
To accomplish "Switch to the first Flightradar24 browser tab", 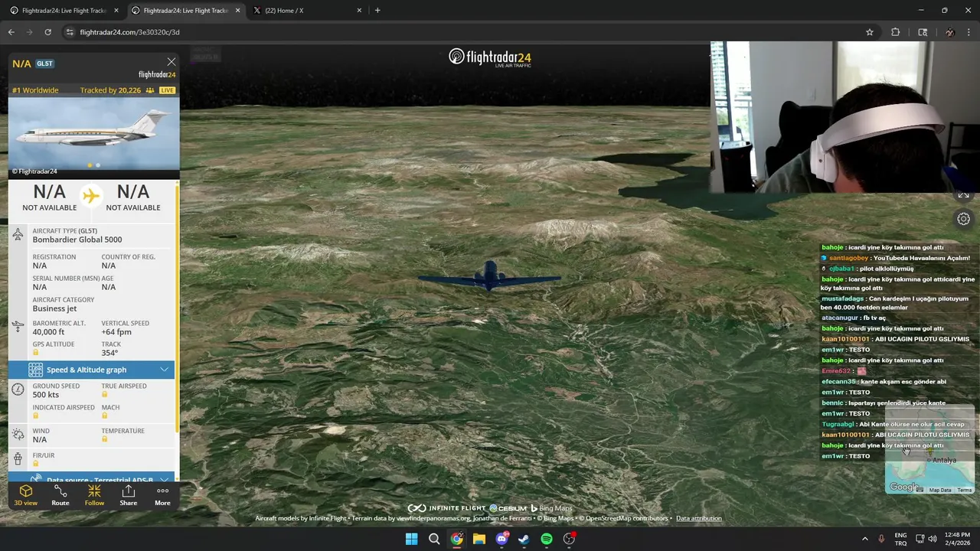I will coord(63,11).
